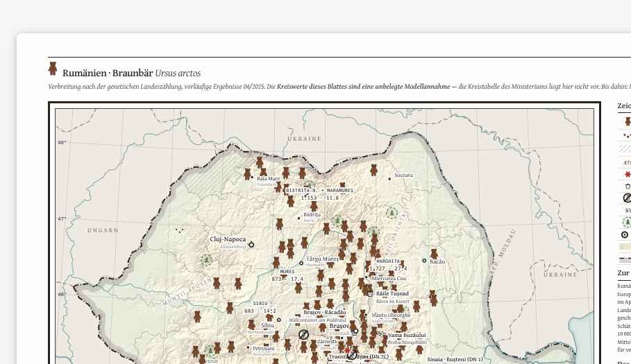This screenshot has width=631, height=364.
Task: Select the '46°' latitude label
Action: [62, 294]
